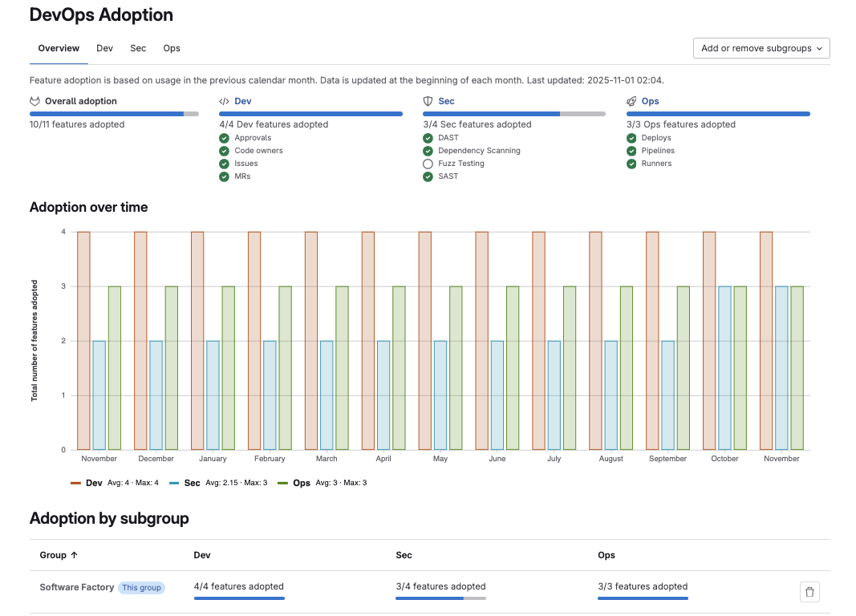Click the This group badge
Screen dimensions: 856x616
click(x=141, y=588)
